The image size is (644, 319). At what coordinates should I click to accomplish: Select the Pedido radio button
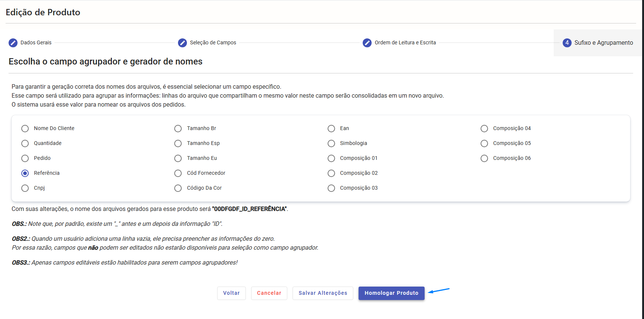(x=25, y=158)
